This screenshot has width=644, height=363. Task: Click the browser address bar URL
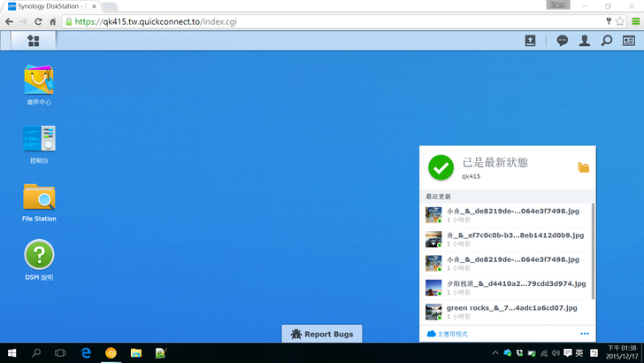[156, 22]
